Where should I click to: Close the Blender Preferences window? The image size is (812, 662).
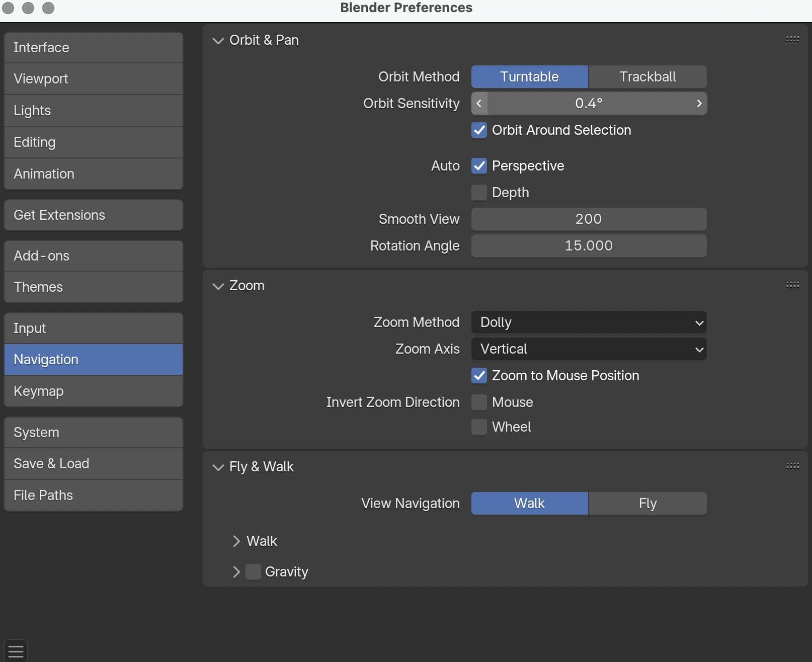coord(8,8)
